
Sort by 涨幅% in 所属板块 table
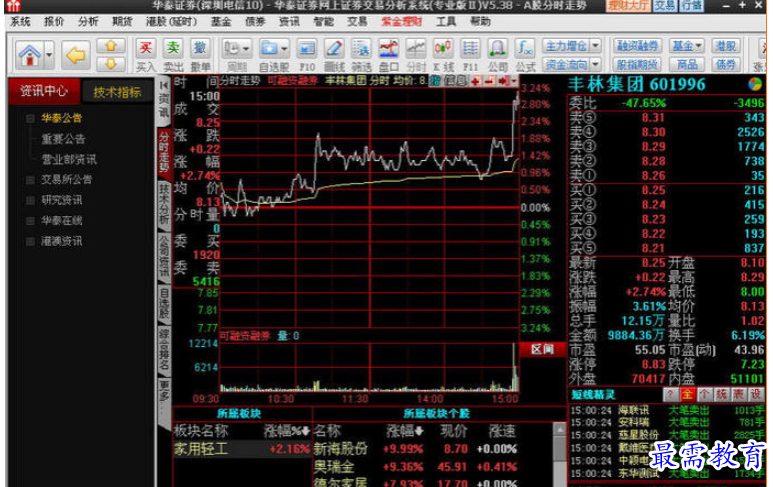[x=286, y=431]
